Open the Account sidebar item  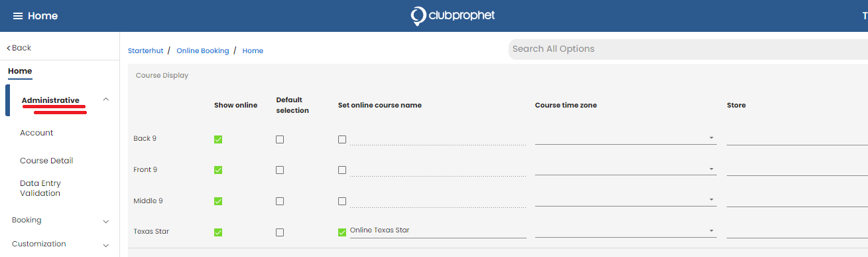pyautogui.click(x=36, y=133)
